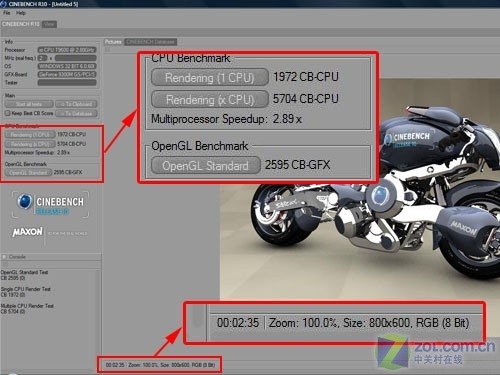This screenshot has height=375, width=500.
Task: Click the 2595 CB-GFX score in left panel
Action: pos(68,172)
